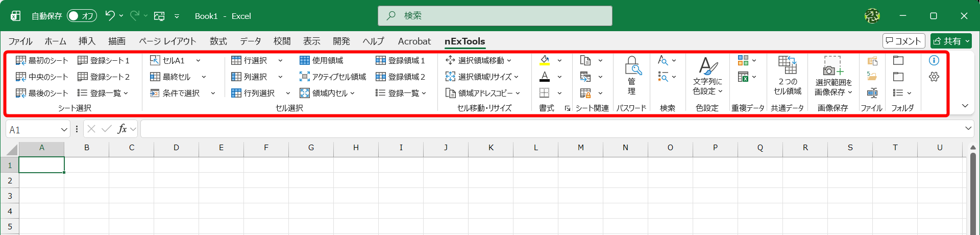Collapse the ribbon with the chevron

tap(965, 106)
